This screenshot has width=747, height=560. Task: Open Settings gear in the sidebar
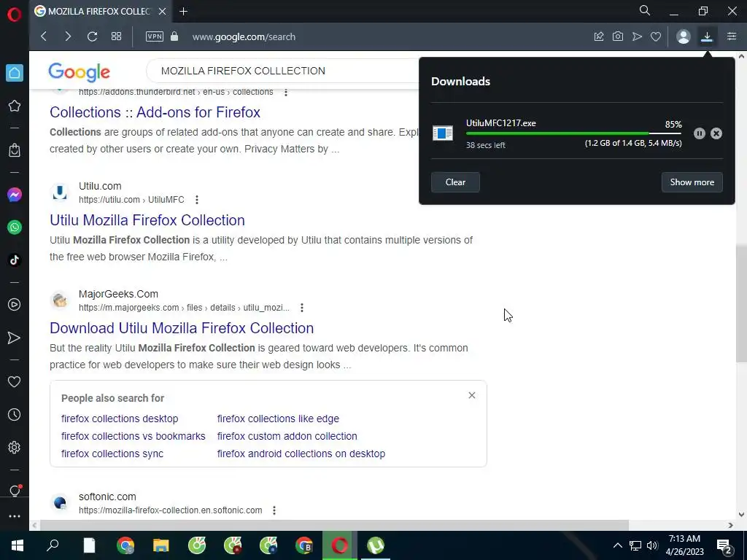[15, 447]
